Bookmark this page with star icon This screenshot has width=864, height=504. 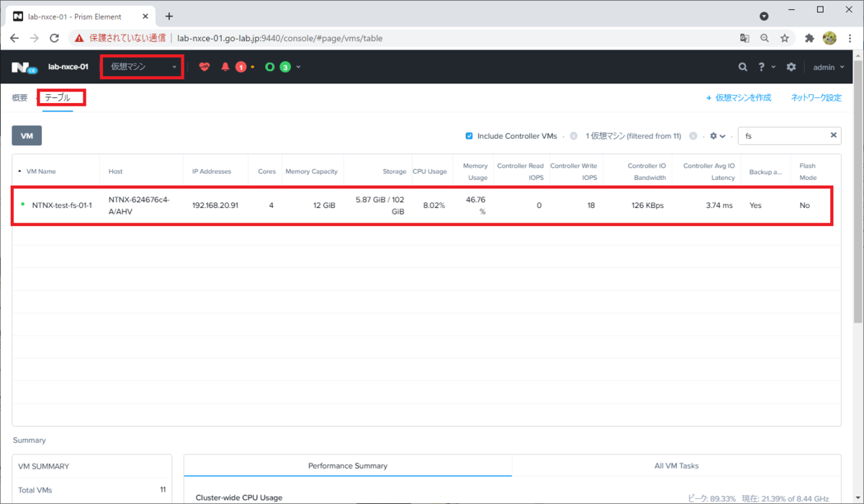[x=785, y=38]
